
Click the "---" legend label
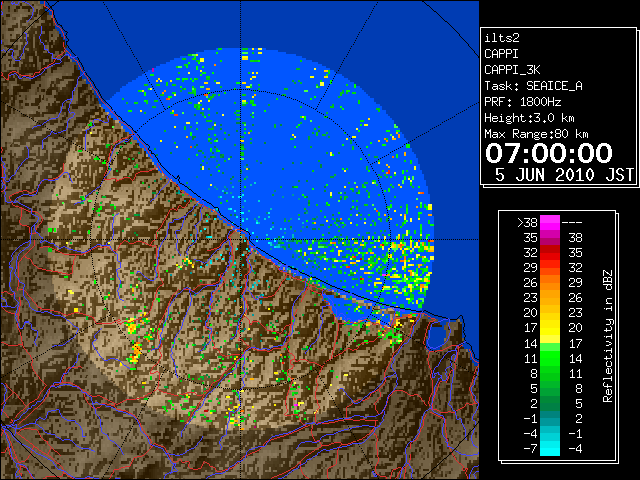pos(572,223)
